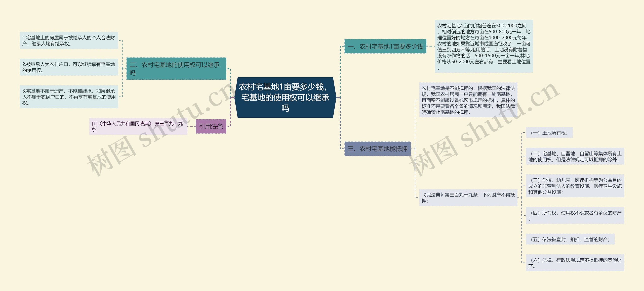Viewport: 644px width, 291px height.
Task: Click the 一、农村宅基地1亩要多少钱 branch node
Action: click(x=385, y=46)
